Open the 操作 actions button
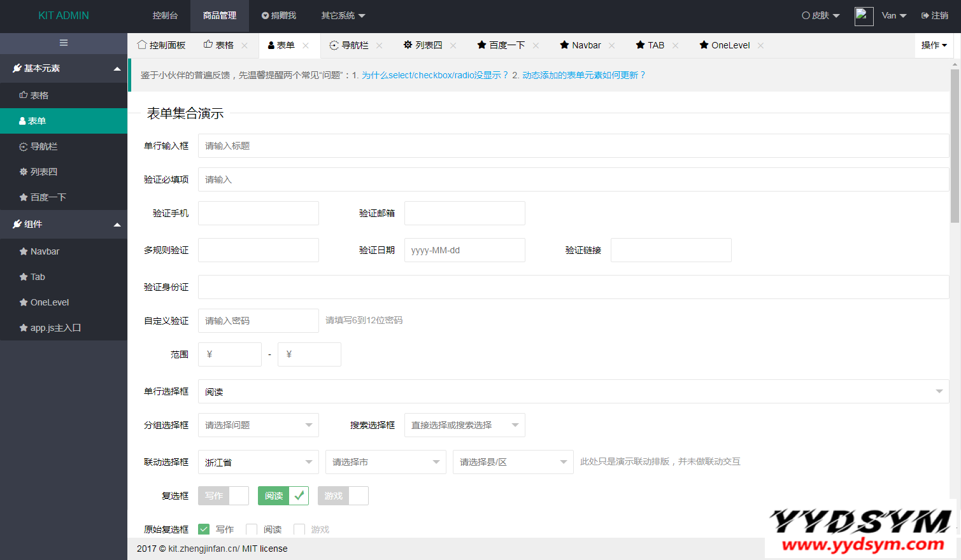The image size is (961, 560). click(934, 45)
